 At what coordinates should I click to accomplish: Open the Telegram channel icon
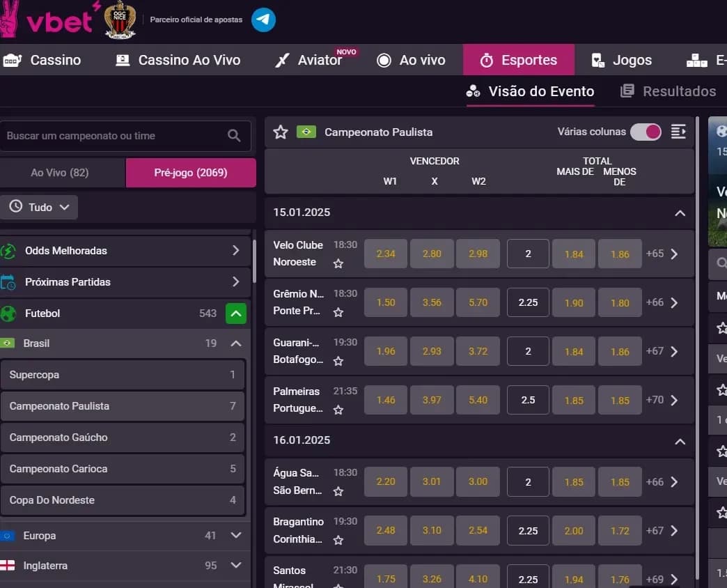point(263,20)
